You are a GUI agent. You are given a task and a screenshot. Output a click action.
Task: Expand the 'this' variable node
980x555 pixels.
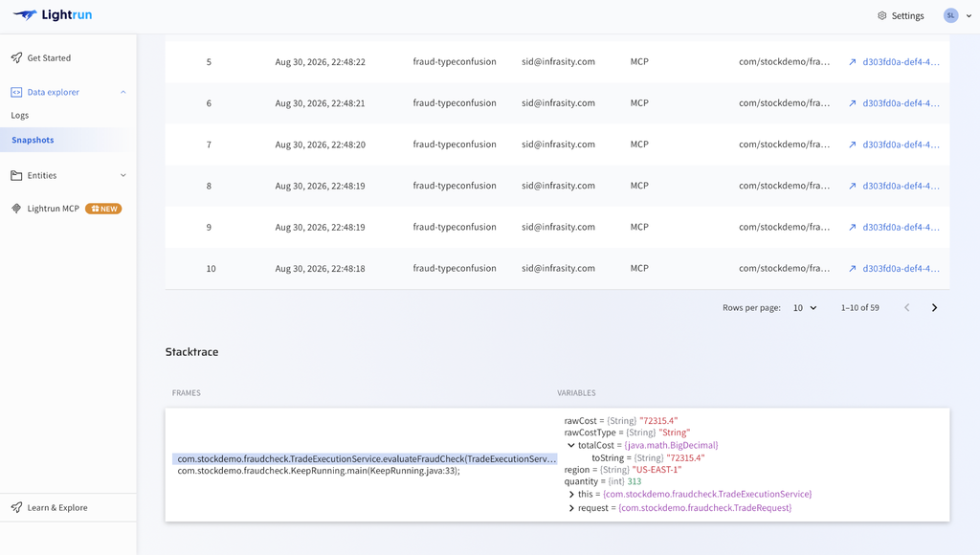(x=571, y=495)
